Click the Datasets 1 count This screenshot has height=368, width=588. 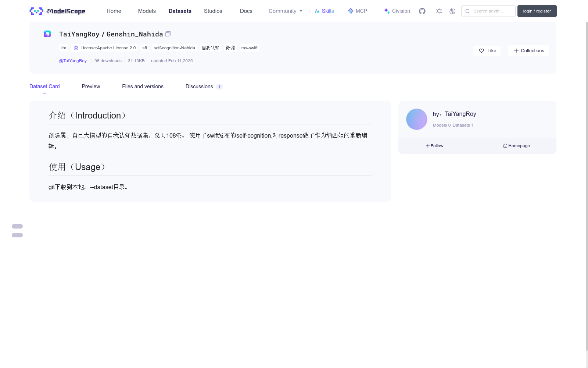[x=463, y=125]
